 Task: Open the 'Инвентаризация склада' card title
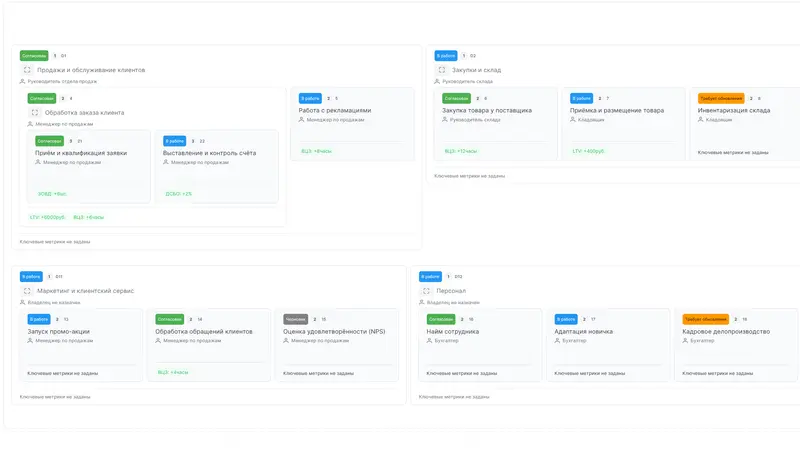coord(734,110)
